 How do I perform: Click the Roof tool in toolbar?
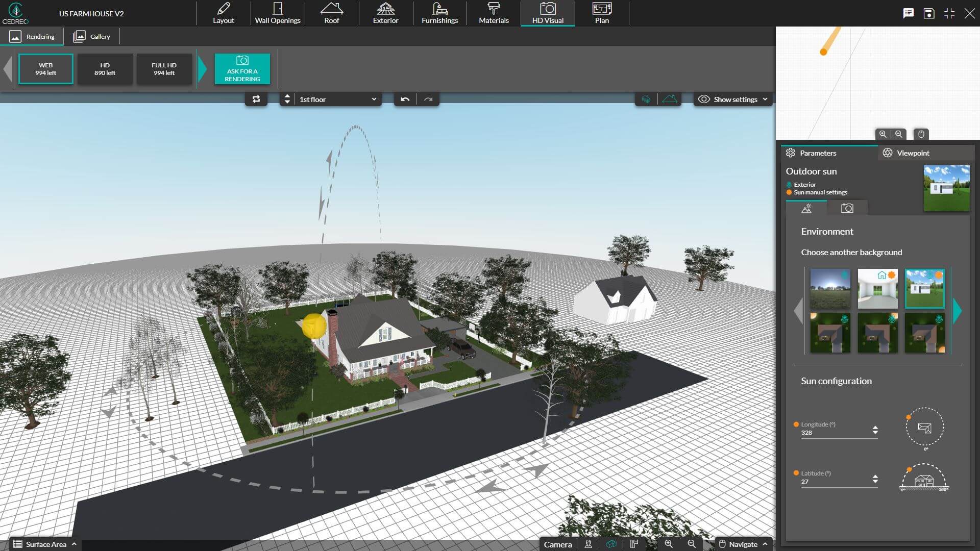point(332,12)
